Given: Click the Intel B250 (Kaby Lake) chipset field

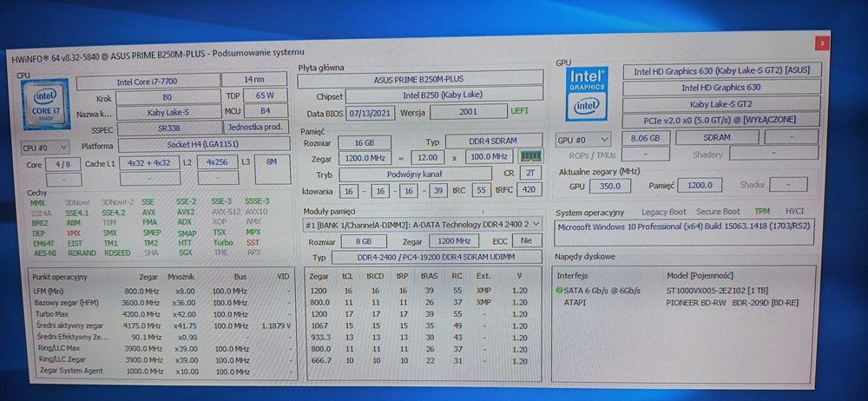Looking at the screenshot, I should tap(444, 95).
